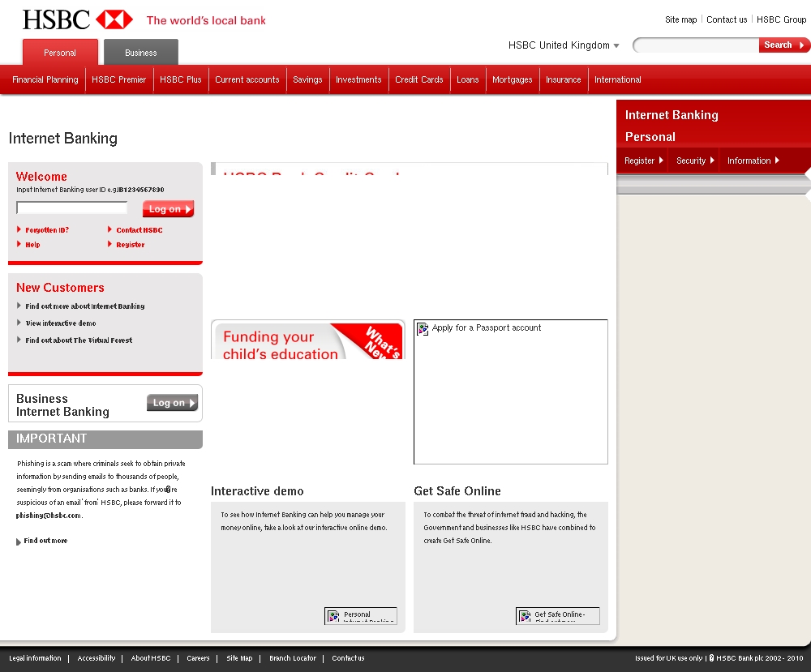Open Insurance menu item
The height and width of the screenshot is (672, 811).
click(564, 79)
